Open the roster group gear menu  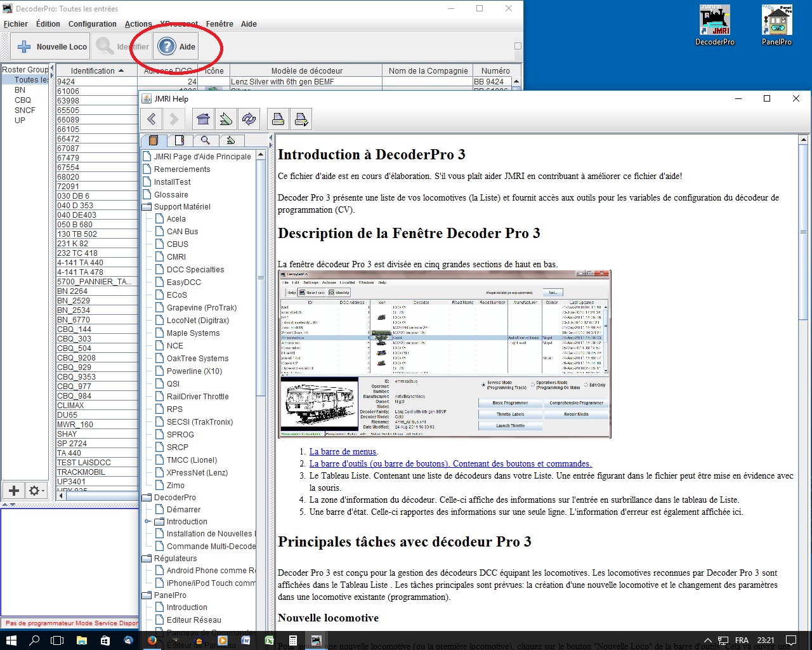click(37, 490)
